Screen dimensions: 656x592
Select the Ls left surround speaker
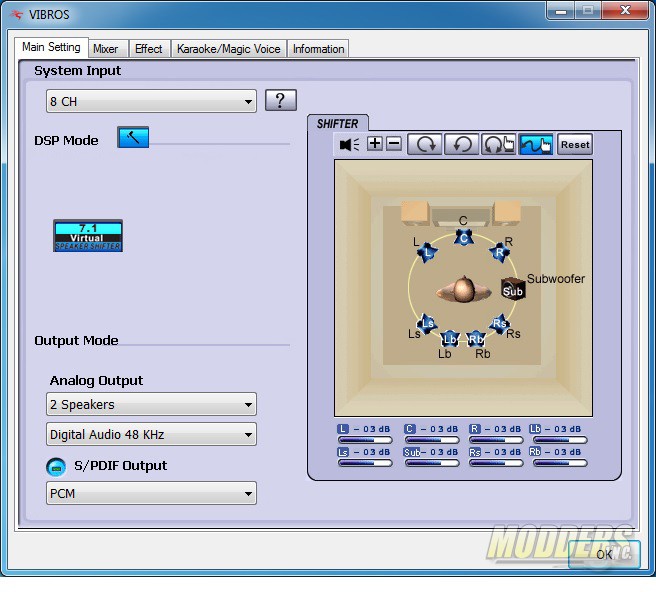click(x=427, y=323)
